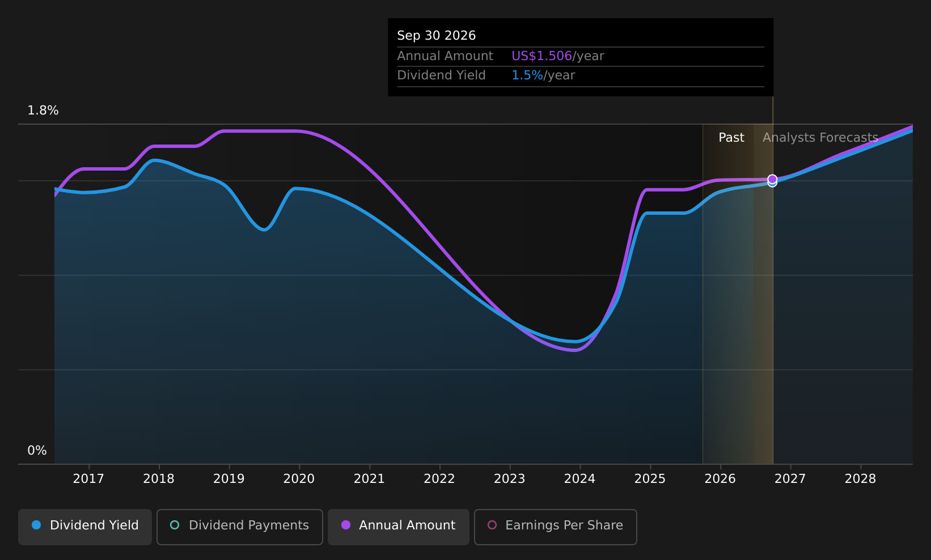Click the 1.5%/year tooltip value

(543, 75)
